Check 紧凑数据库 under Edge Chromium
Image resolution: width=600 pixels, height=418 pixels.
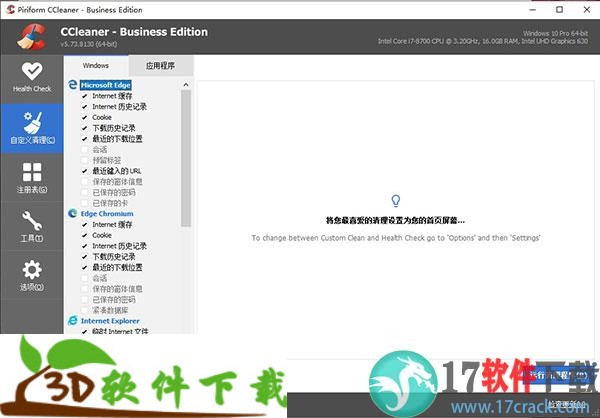click(85, 310)
